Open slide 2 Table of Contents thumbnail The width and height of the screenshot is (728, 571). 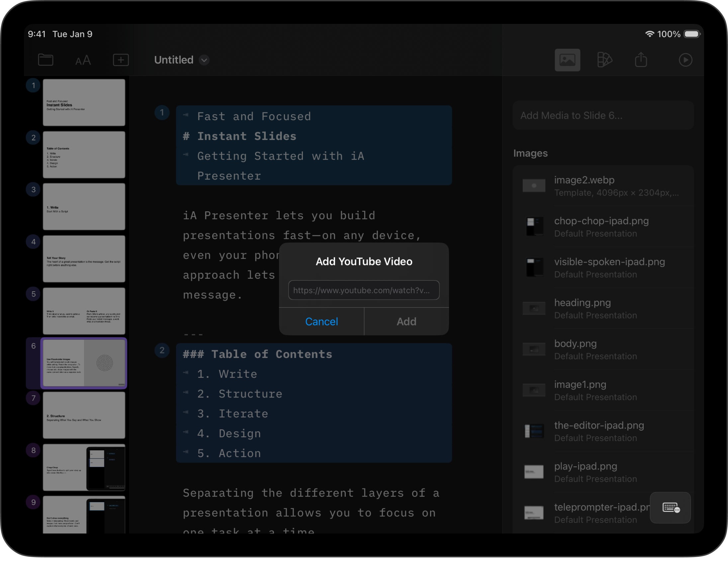(x=84, y=155)
